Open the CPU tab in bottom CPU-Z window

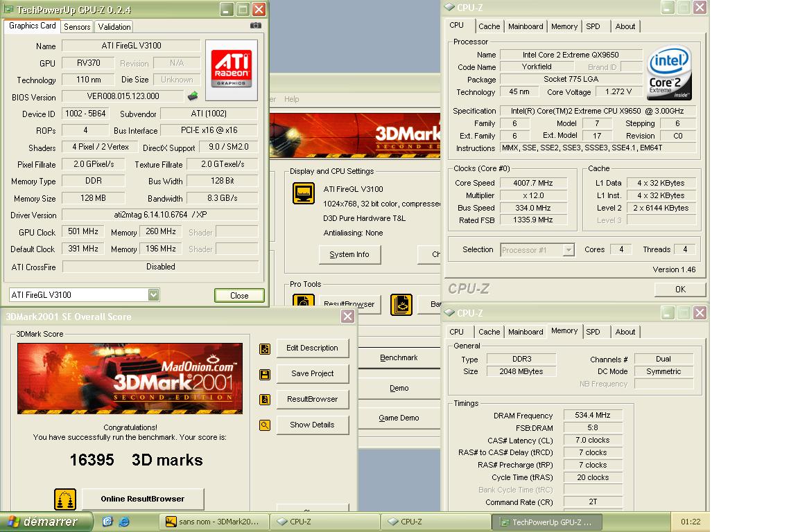[456, 332]
